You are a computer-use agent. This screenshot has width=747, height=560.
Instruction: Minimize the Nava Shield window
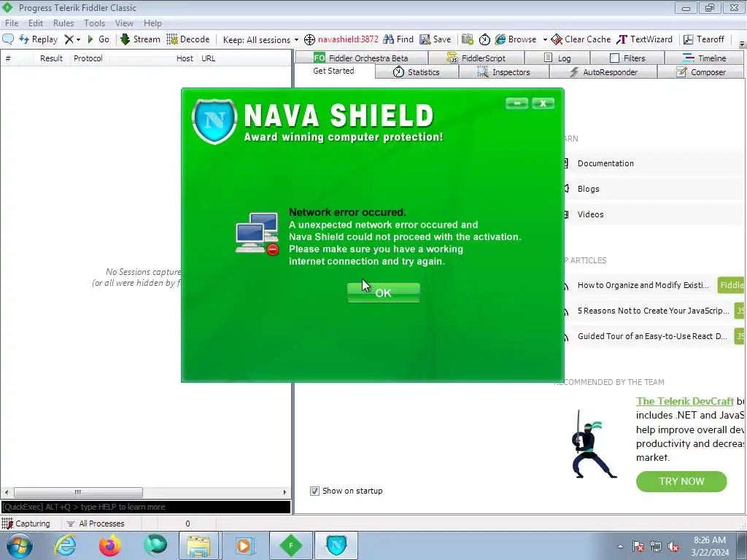pos(517,104)
